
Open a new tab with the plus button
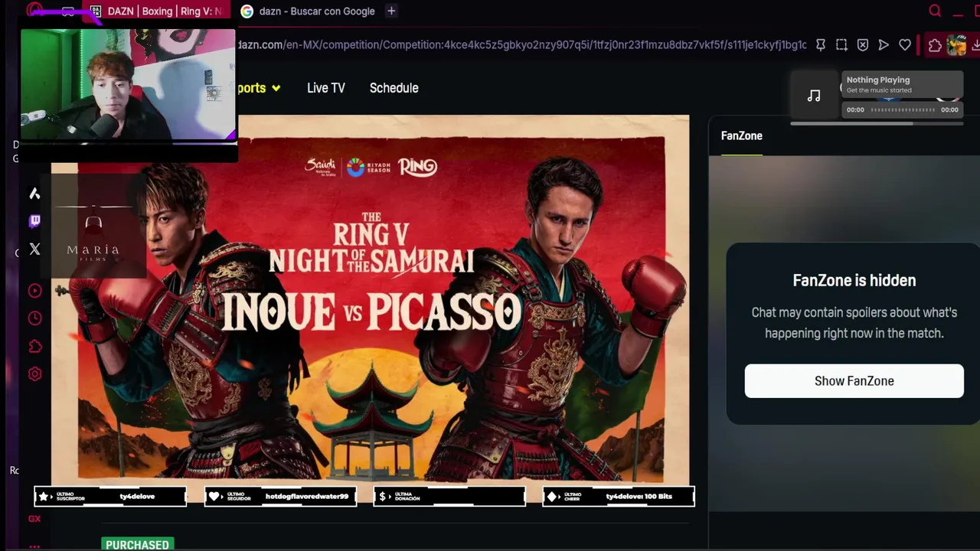click(x=391, y=11)
